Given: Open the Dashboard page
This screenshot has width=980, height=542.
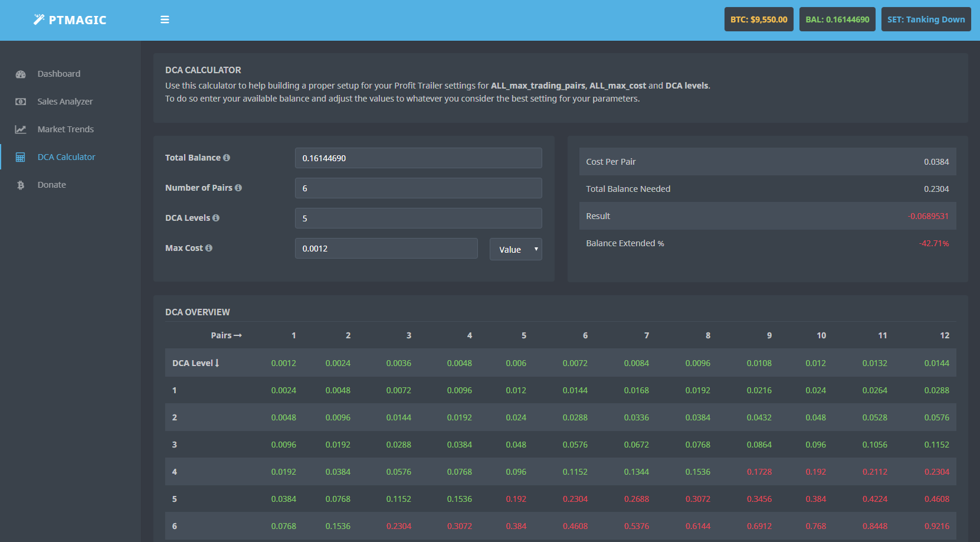Looking at the screenshot, I should point(59,74).
